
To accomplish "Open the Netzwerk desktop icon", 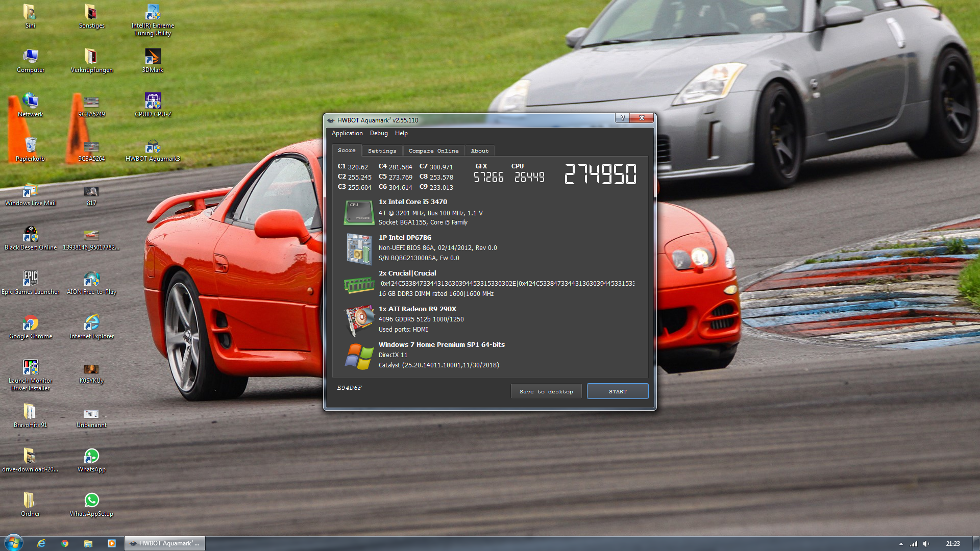I will coord(30,105).
